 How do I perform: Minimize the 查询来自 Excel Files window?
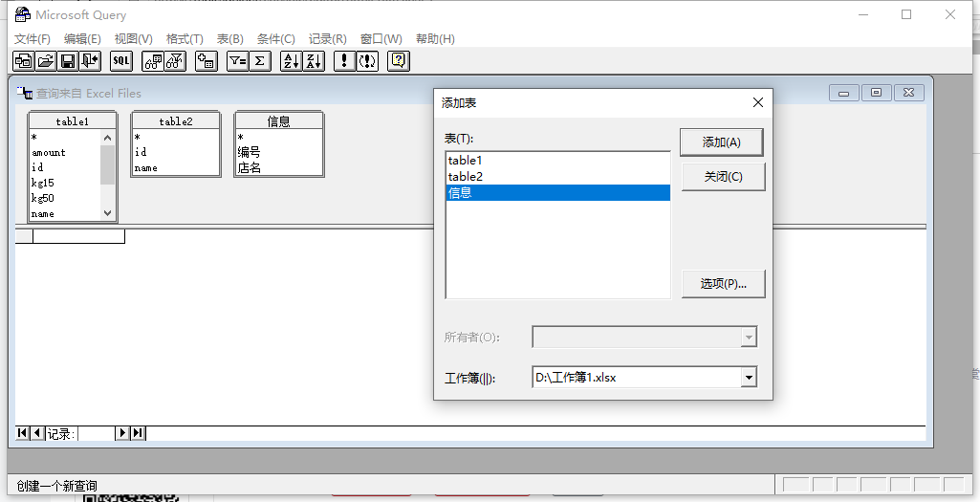[x=843, y=93]
